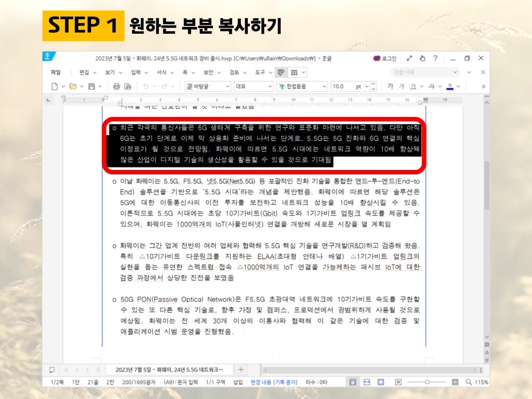Image resolution: width=532 pixels, height=399 pixels.
Task: Click the ruler tab type selector
Action: tap(48, 100)
